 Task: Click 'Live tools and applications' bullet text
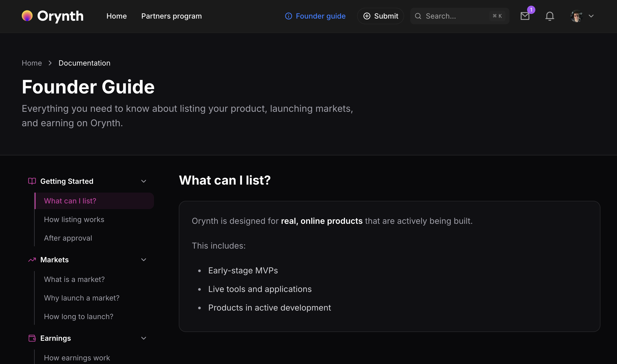[260, 289]
